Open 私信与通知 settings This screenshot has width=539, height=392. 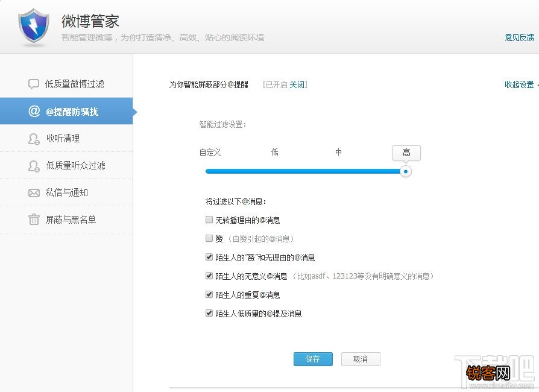66,192
